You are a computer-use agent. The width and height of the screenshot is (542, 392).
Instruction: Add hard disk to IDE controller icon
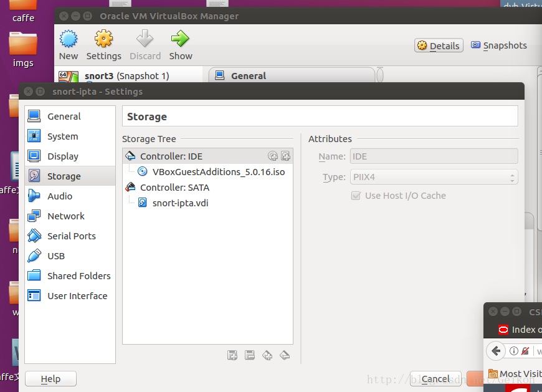285,156
